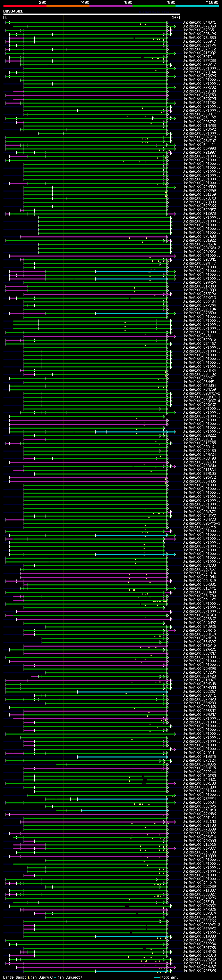This screenshot has height=980, width=222.
Task: Select the UniRef100_A7R7G2 label
Action: [199, 88]
